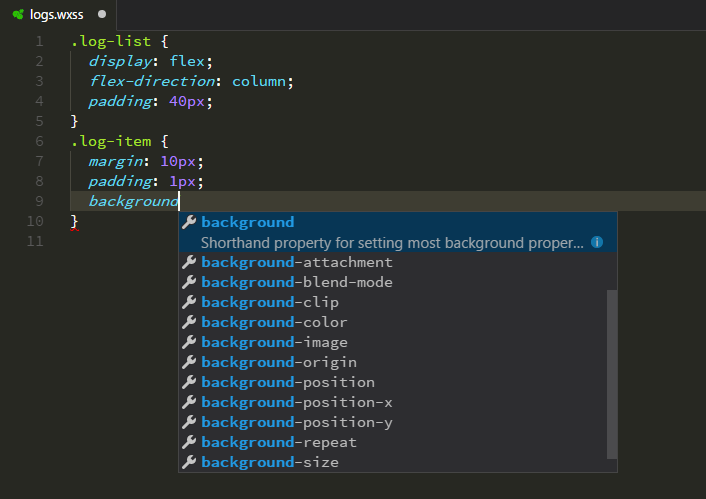The height and width of the screenshot is (499, 706).
Task: Choose background-blend-mode from autocomplete list
Action: [x=393, y=282]
